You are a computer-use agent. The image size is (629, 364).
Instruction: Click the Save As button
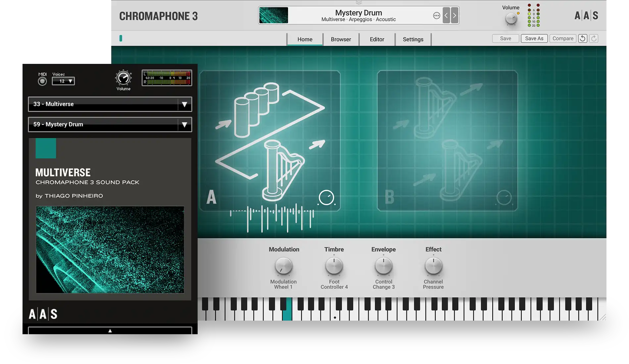pos(534,38)
